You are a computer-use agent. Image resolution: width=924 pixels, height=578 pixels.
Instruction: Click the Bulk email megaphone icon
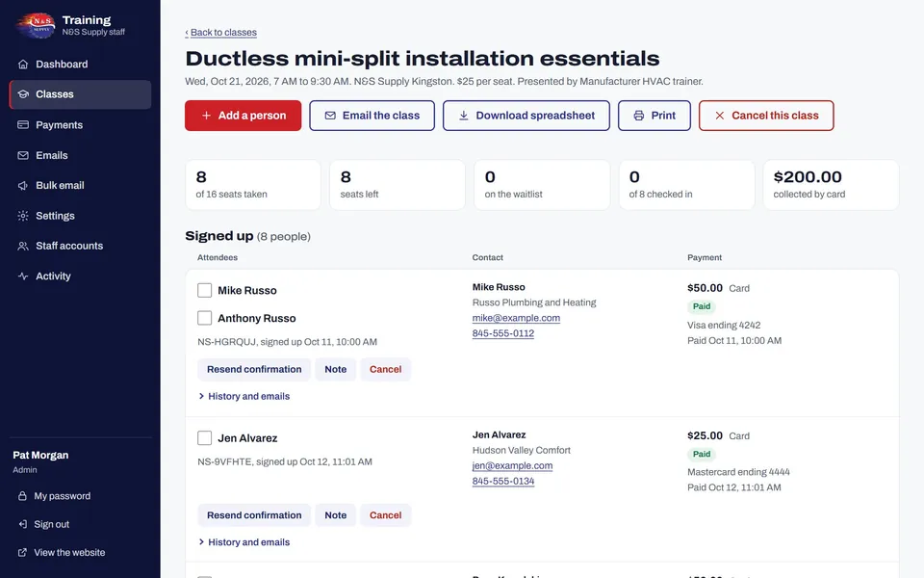[x=23, y=186]
